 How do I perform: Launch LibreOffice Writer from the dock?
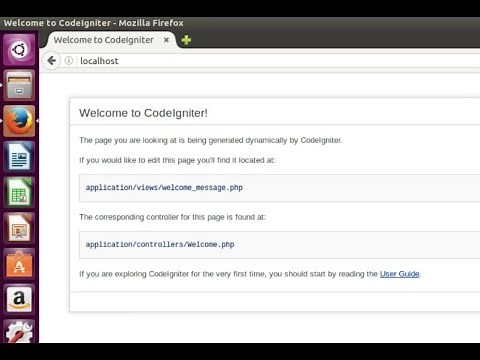pos(19,157)
